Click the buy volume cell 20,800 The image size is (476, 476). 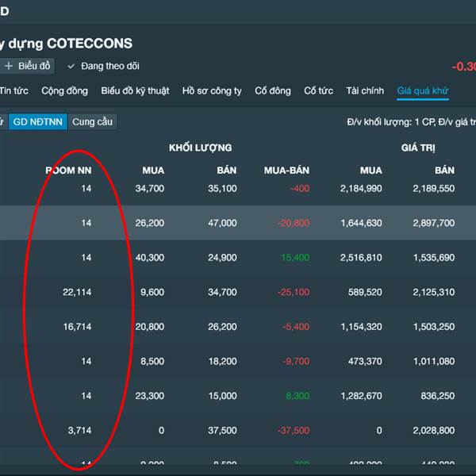pos(150,327)
